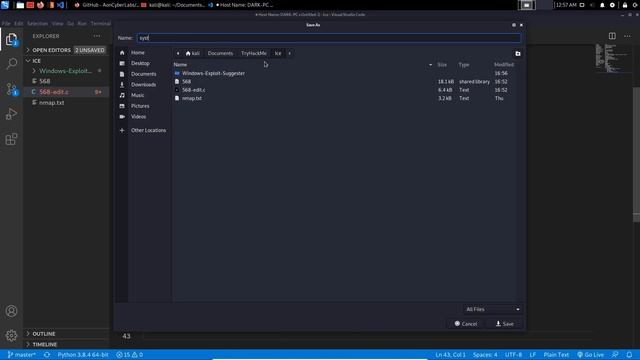Open the notifications bell in VS Code status bar
The image size is (640, 360).
pyautogui.click(x=629, y=355)
